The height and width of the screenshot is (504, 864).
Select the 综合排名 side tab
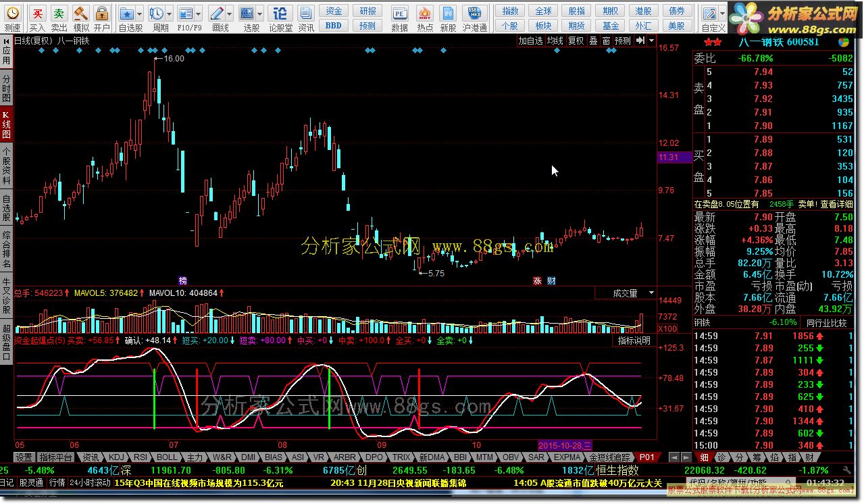(6, 249)
